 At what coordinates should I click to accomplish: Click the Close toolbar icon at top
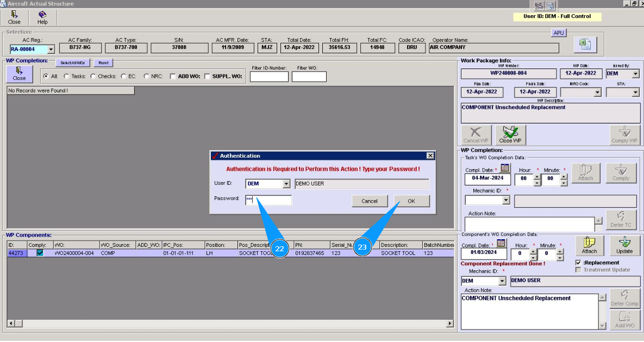14,18
